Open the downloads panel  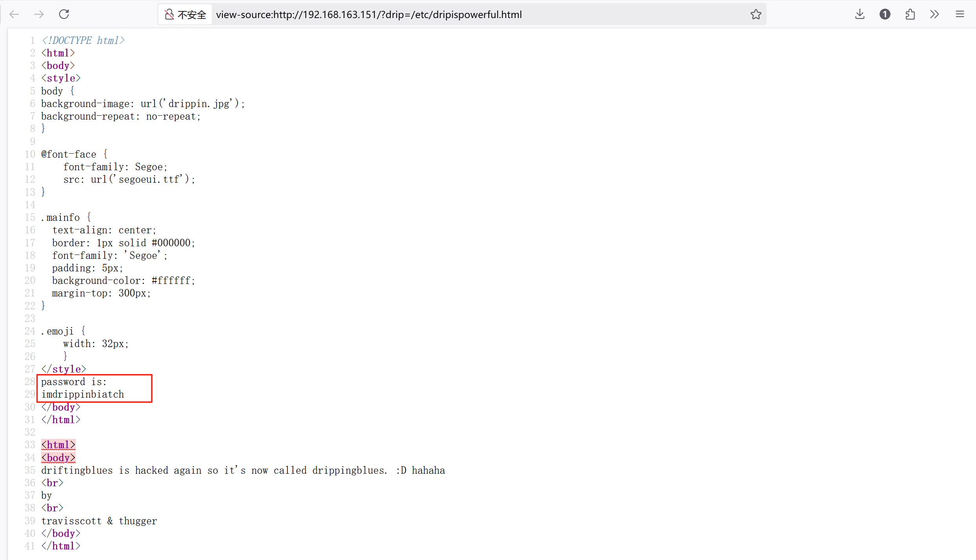[860, 15]
